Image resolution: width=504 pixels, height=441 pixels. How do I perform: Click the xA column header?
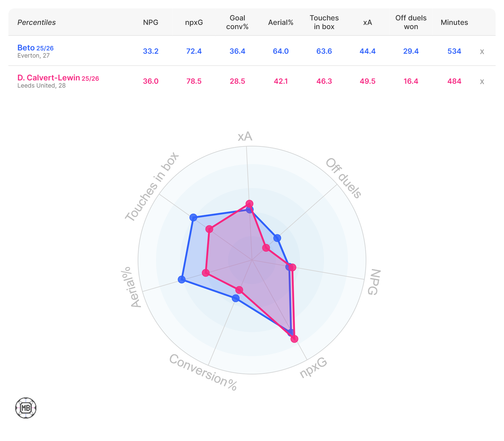coord(368,22)
